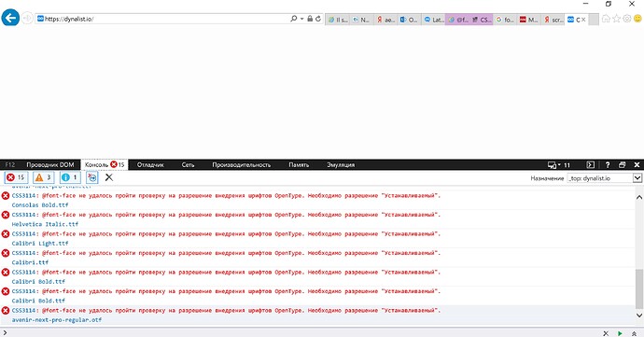Expand multiline console input double-chevron
Image resolution: width=644 pixels, height=337 pixels.
pyautogui.click(x=634, y=333)
